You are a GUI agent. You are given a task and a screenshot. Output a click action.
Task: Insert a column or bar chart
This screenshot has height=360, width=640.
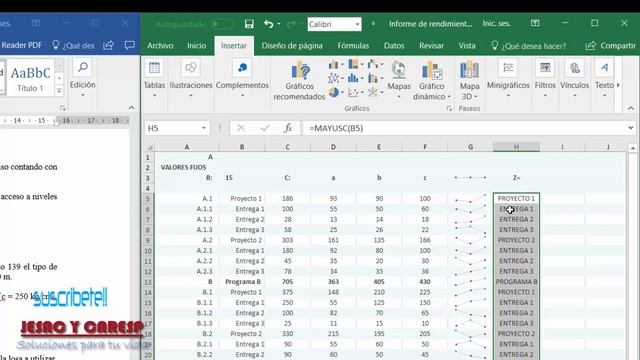click(336, 64)
